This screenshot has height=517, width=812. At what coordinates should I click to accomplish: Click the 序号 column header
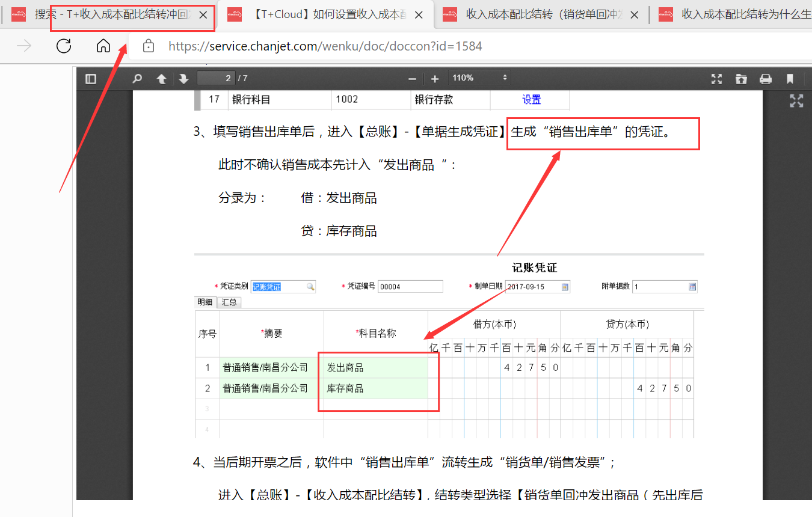(207, 334)
